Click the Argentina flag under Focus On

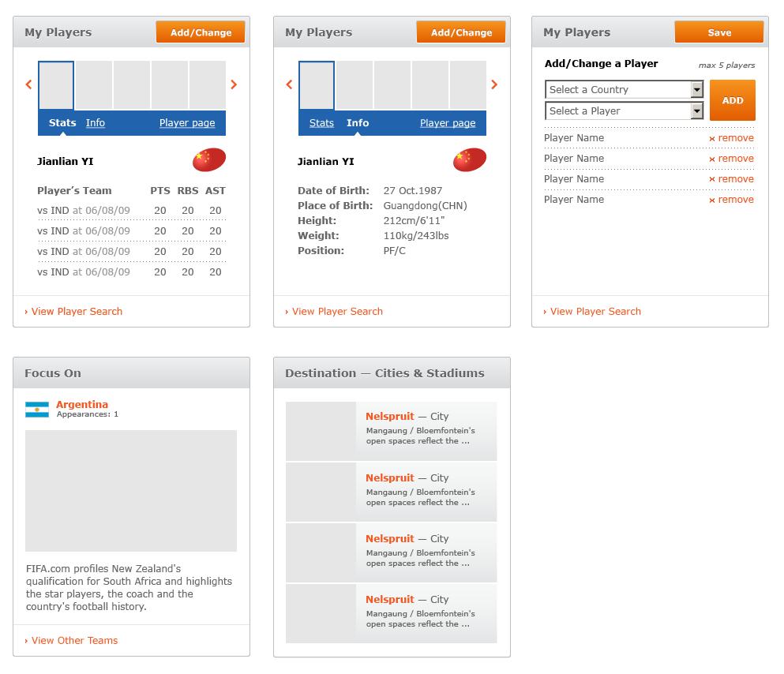pos(37,409)
